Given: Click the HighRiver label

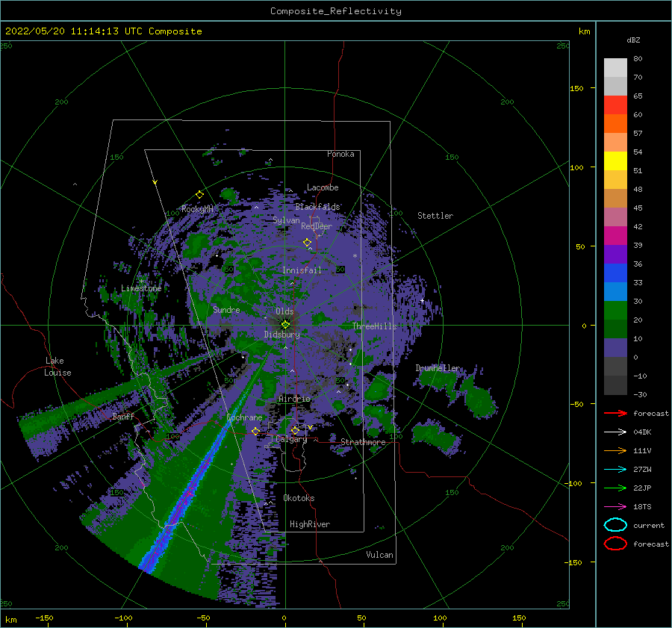Looking at the screenshot, I should [310, 524].
